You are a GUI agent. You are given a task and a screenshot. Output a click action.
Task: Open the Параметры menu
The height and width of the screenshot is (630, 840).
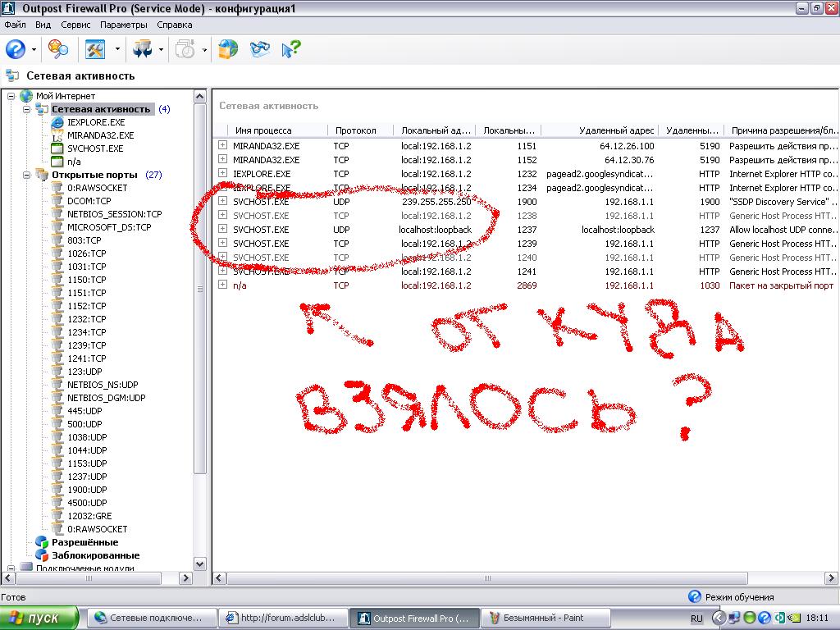123,25
